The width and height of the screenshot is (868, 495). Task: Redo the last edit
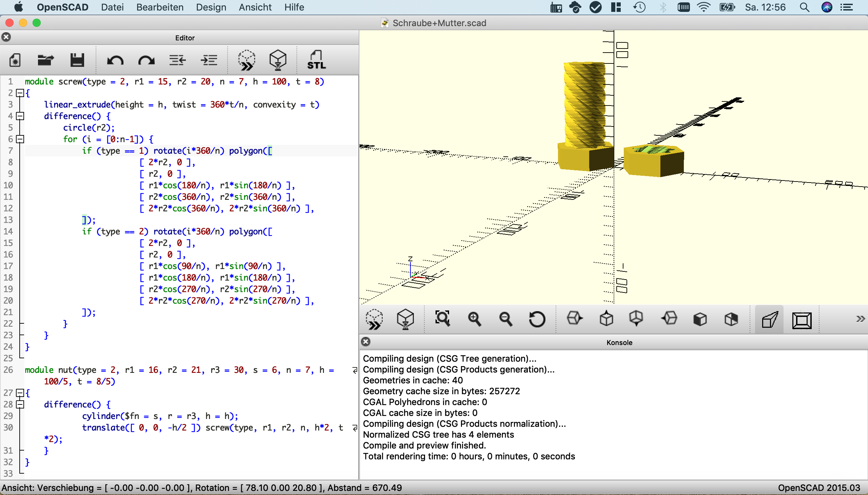[x=146, y=61]
